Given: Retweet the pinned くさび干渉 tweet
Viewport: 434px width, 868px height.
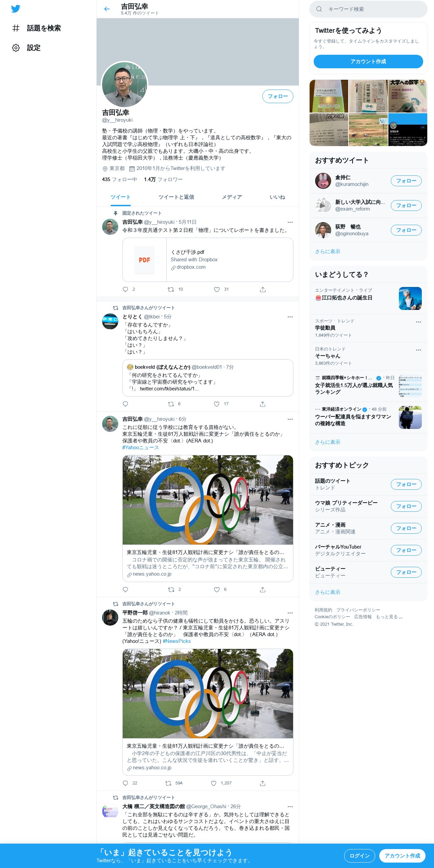Looking at the screenshot, I should click(x=171, y=289).
